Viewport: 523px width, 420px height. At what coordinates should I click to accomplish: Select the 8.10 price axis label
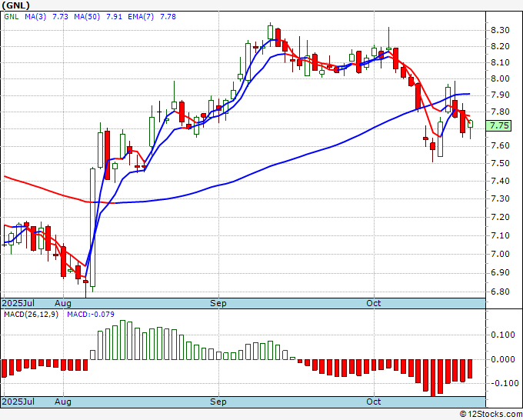tap(501, 62)
